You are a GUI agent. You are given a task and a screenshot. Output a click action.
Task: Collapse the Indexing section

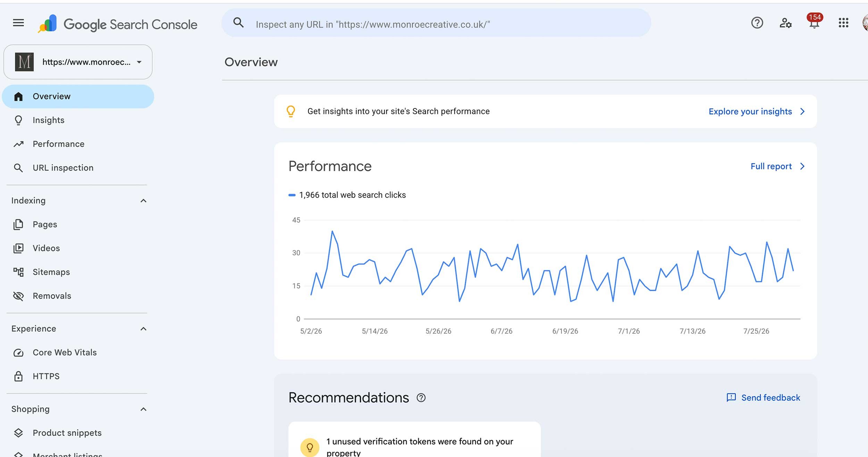point(143,201)
